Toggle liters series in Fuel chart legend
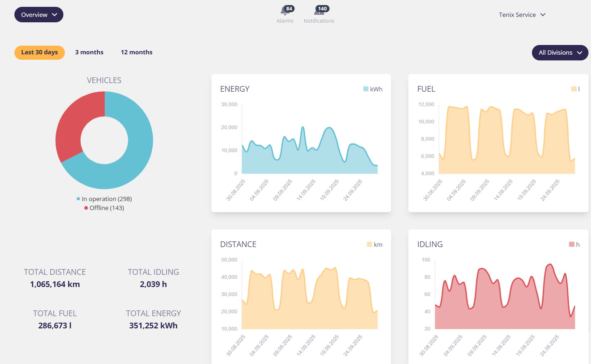591x364 pixels. [x=575, y=89]
